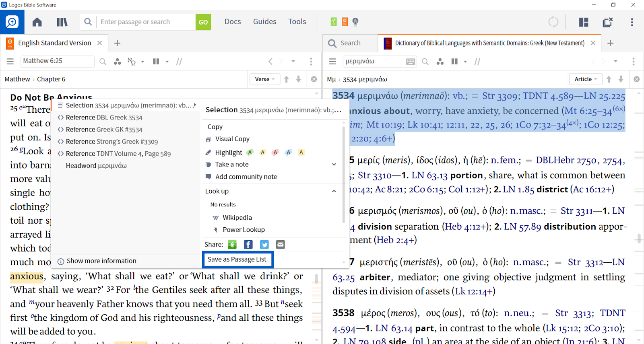Viewport: 644px width, 344px height.
Task: Click the Logos app logo button
Action: [12, 22]
